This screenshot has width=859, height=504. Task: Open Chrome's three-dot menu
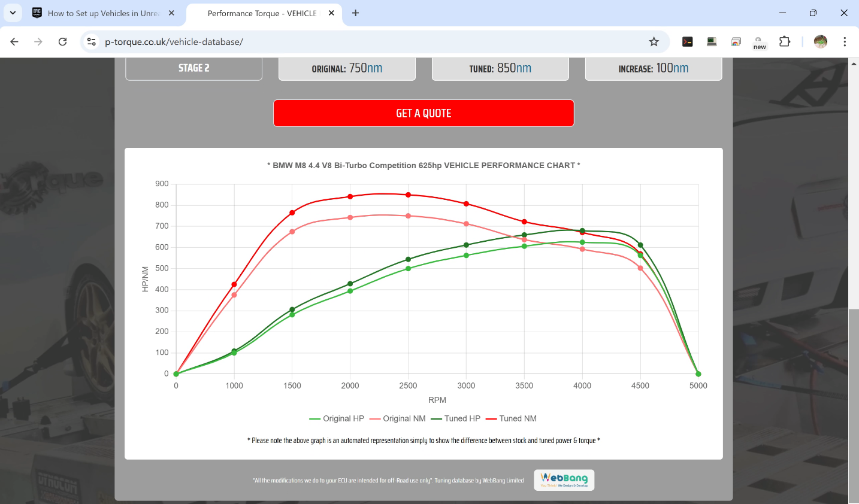pyautogui.click(x=845, y=42)
